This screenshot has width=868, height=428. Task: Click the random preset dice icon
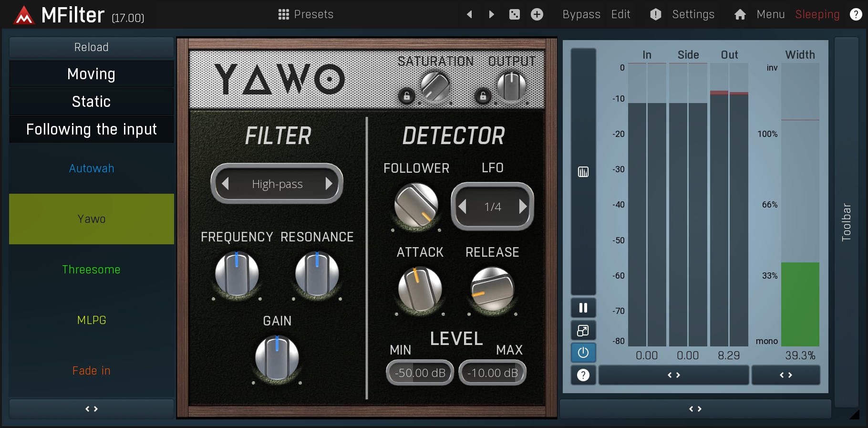(515, 14)
